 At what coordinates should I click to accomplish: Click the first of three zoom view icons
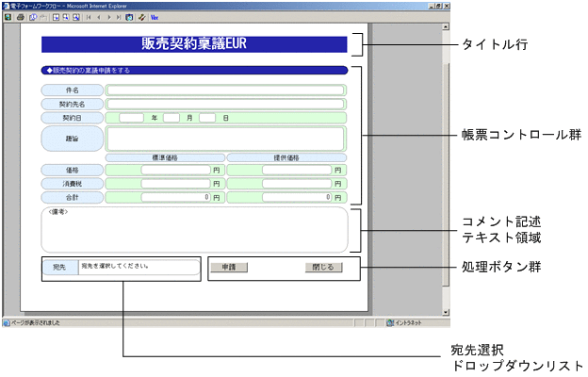pos(56,17)
